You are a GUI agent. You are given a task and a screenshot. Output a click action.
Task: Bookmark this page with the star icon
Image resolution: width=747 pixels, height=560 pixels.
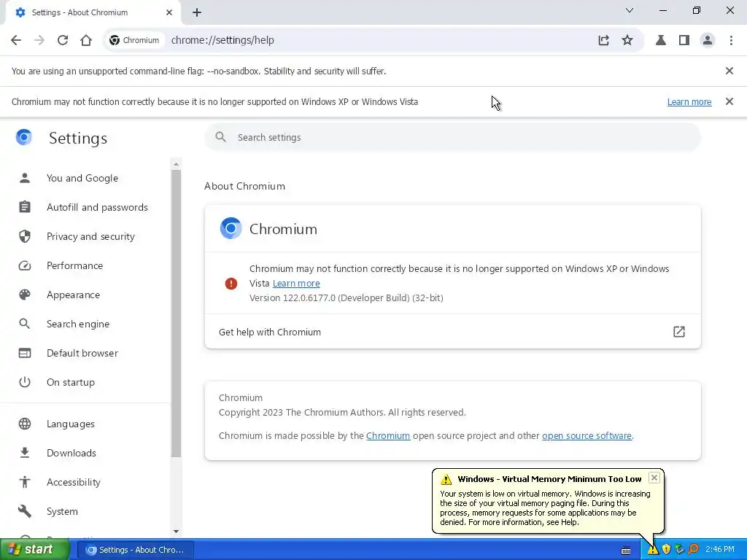[627, 40]
